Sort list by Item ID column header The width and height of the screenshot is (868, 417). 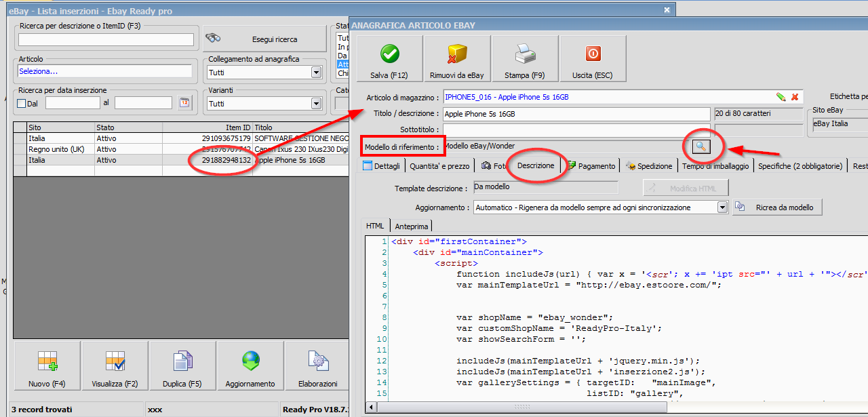[x=208, y=127]
